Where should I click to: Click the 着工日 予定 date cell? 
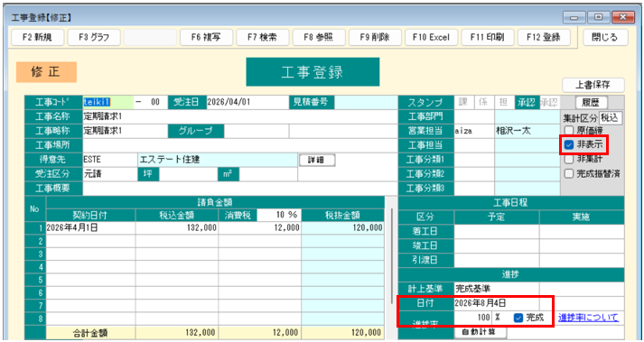click(497, 231)
